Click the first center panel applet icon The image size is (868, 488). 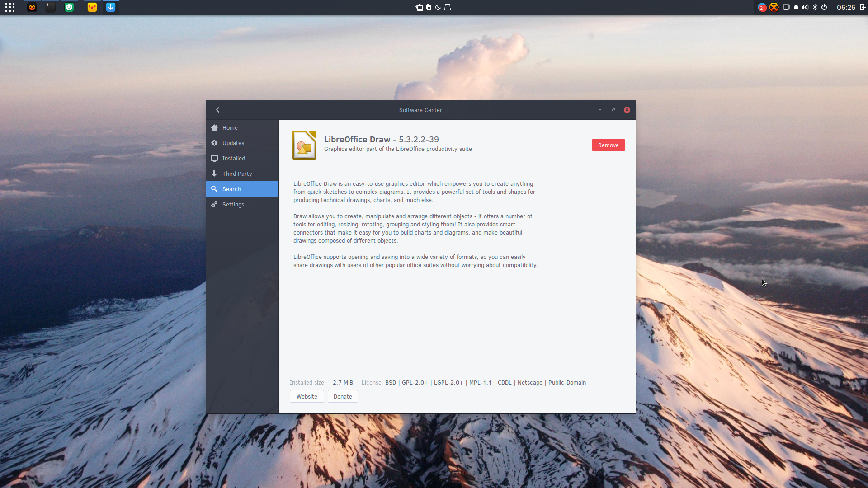pos(419,7)
